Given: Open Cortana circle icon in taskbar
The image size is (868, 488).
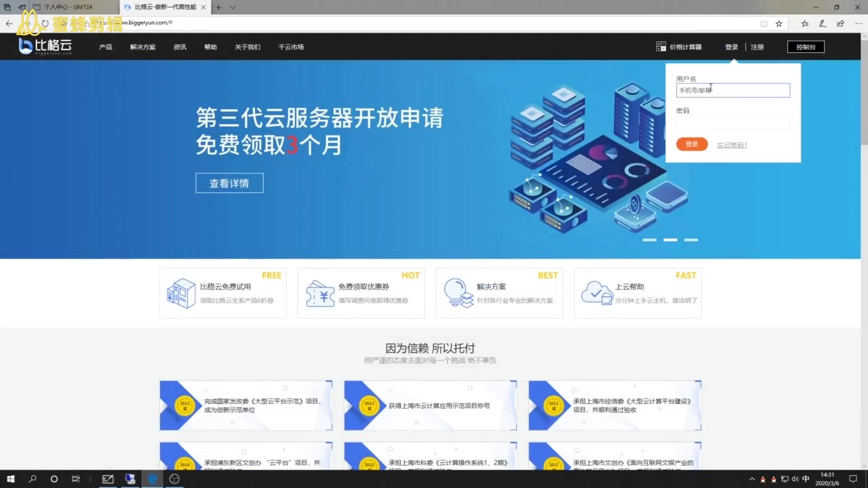Looking at the screenshot, I should pyautogui.click(x=54, y=479).
